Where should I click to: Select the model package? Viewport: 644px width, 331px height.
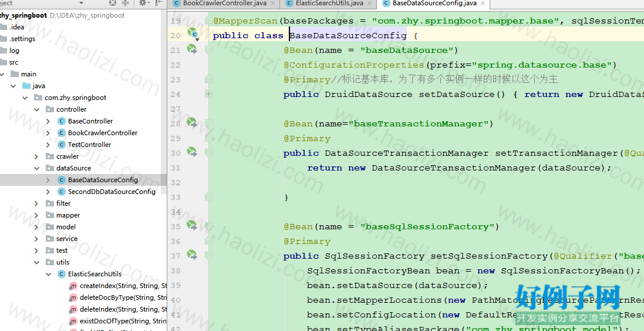tap(66, 227)
